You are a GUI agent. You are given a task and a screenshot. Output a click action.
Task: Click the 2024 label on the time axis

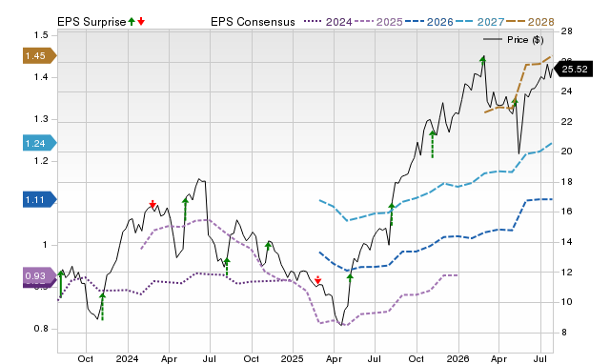tap(127, 358)
